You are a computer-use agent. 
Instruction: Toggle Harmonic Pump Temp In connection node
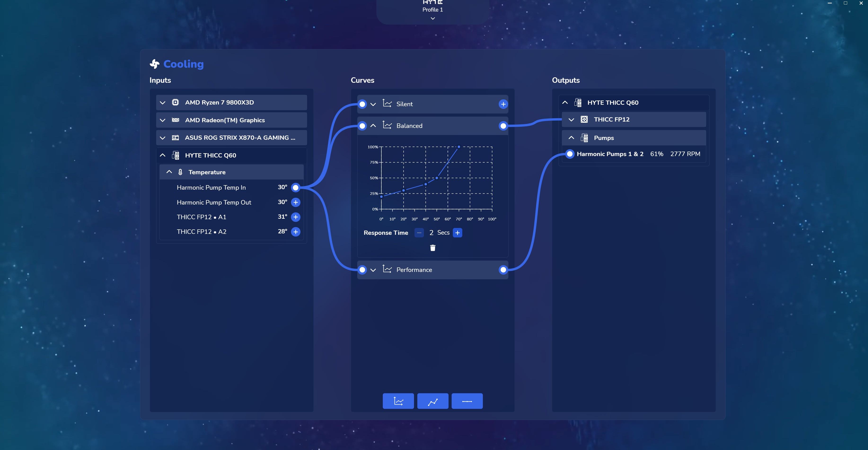295,188
